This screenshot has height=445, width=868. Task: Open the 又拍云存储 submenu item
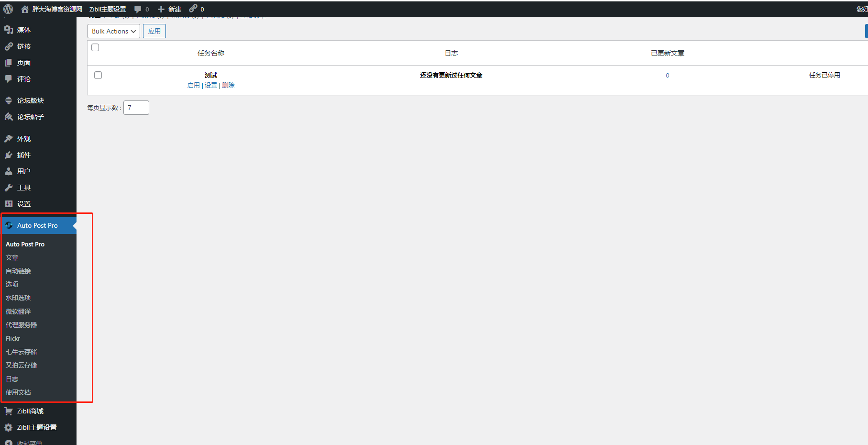tap(21, 365)
